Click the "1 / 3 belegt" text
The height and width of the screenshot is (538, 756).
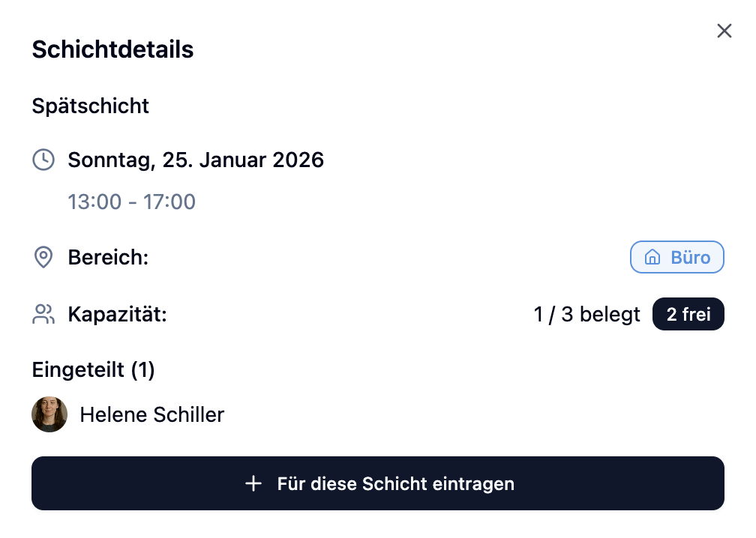coord(586,315)
